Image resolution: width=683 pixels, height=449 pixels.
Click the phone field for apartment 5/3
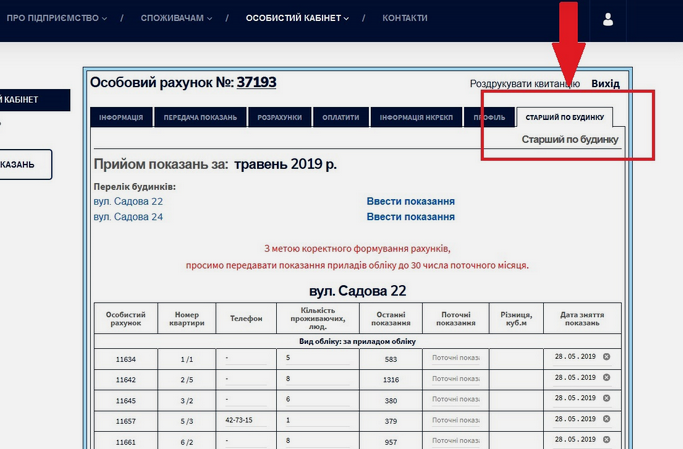click(248, 421)
